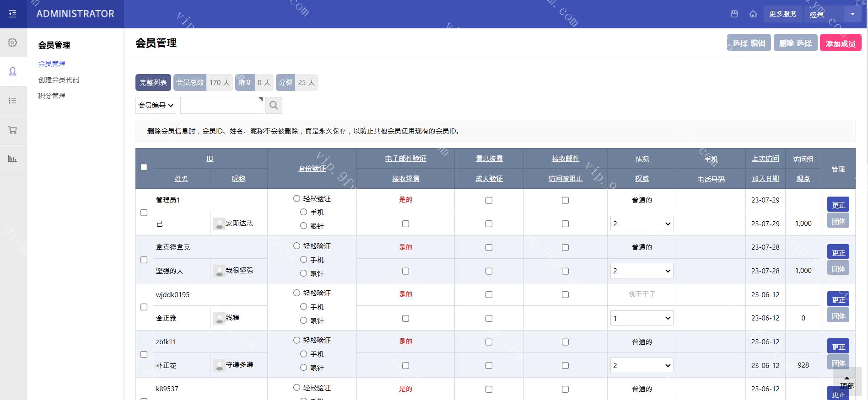Open the settings gear in the sidebar
The image size is (868, 400).
[x=13, y=43]
